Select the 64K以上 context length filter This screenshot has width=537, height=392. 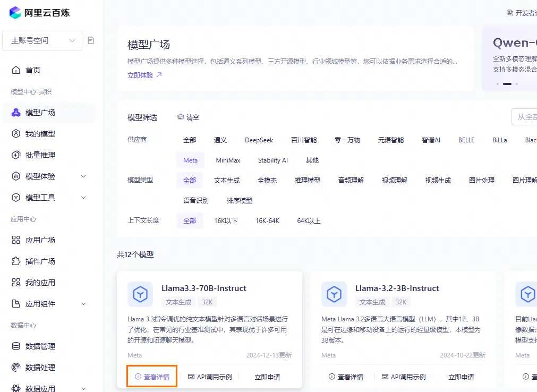(x=309, y=221)
